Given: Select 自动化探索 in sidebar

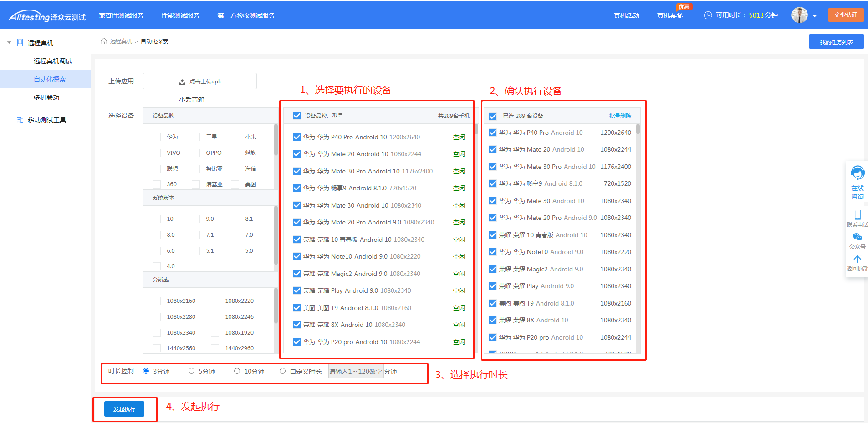Looking at the screenshot, I should point(46,79).
